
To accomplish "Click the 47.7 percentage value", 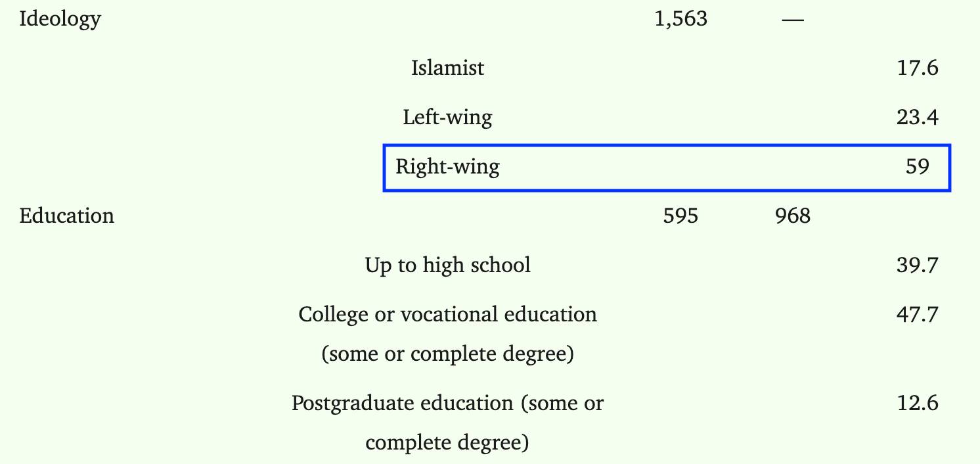I will pos(918,314).
